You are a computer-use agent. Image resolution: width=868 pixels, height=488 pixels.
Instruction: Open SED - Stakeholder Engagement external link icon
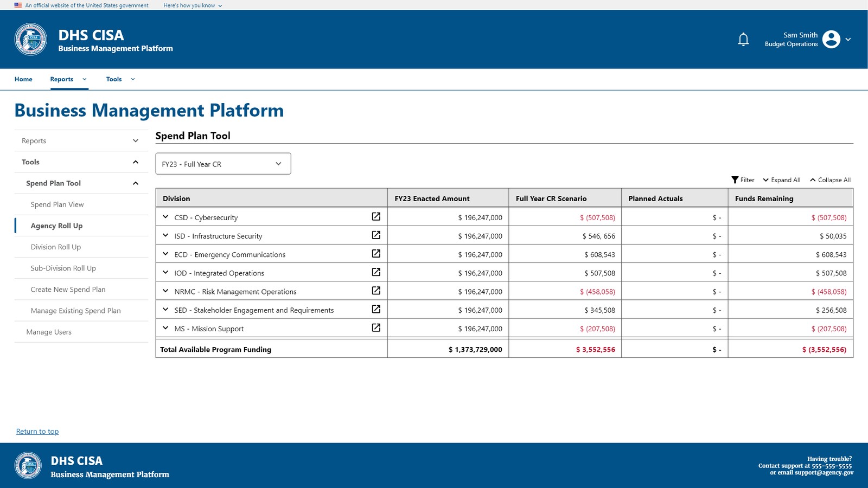376,309
